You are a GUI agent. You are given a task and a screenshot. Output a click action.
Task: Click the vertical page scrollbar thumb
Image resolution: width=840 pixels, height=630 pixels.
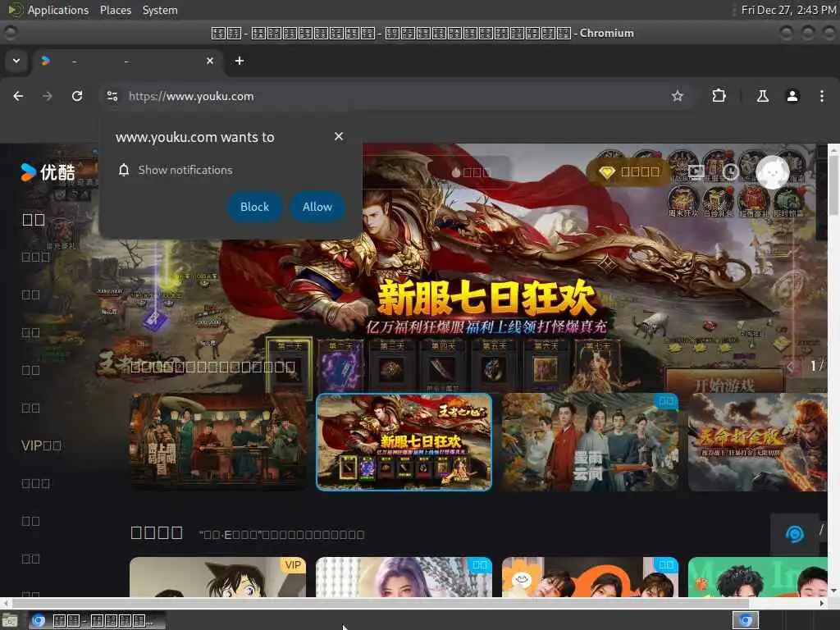coord(833,185)
